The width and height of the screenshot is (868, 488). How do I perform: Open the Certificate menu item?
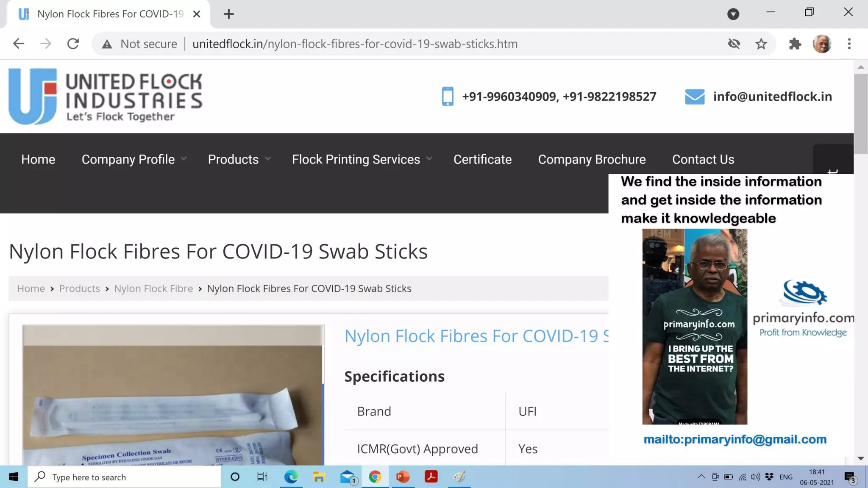click(482, 159)
